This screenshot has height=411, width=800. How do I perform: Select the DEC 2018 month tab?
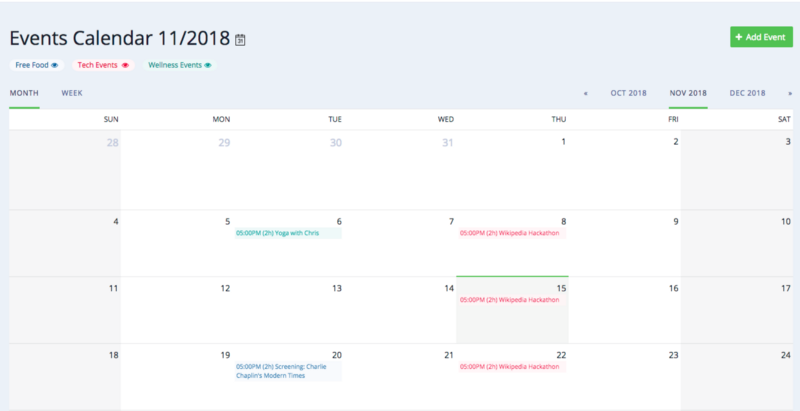coord(747,93)
